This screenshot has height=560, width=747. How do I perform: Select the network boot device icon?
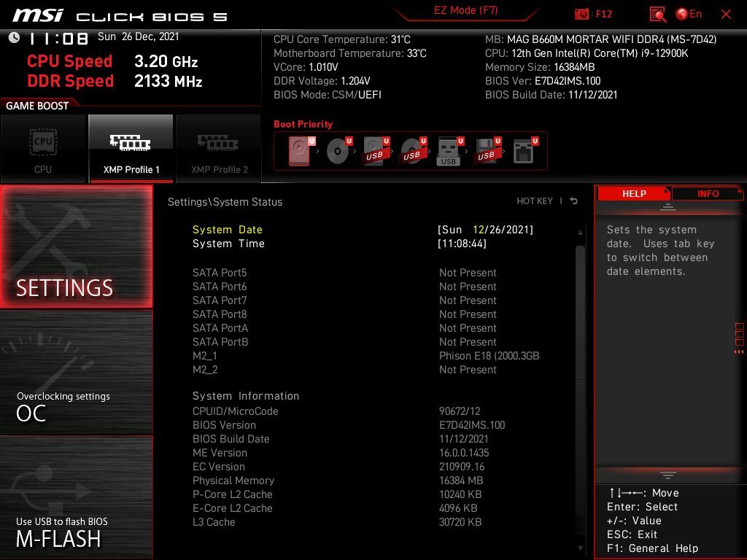[x=524, y=152]
